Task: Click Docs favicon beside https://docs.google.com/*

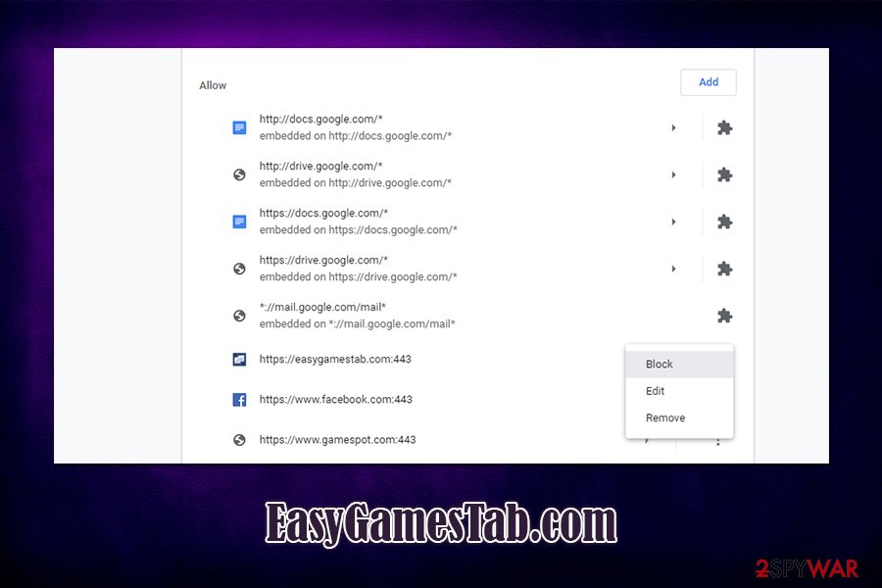Action: pyautogui.click(x=239, y=221)
